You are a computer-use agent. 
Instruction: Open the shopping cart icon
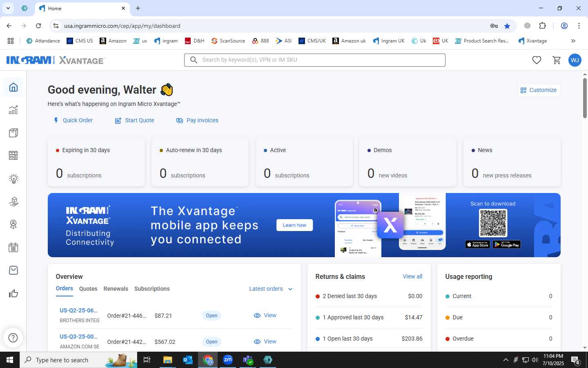pos(557,60)
